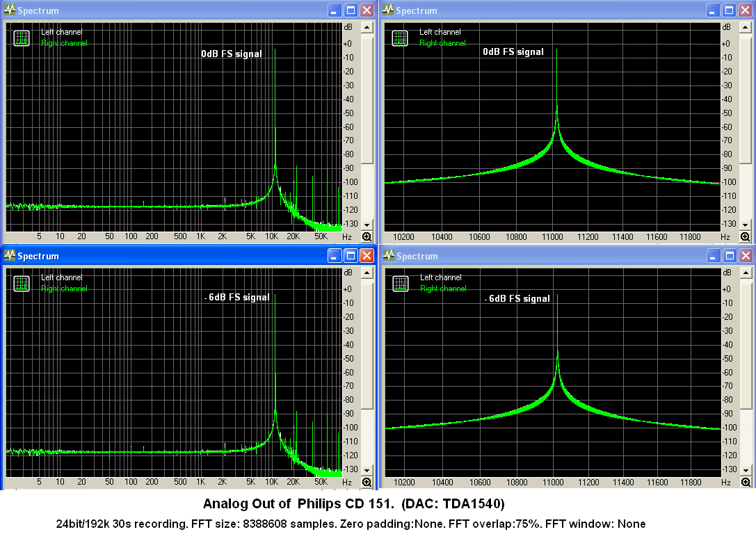Image resolution: width=756 pixels, height=541 pixels.
Task: Click zoom magnifier in bottom-left -6dB log-scale Spectrum window
Action: (x=367, y=482)
